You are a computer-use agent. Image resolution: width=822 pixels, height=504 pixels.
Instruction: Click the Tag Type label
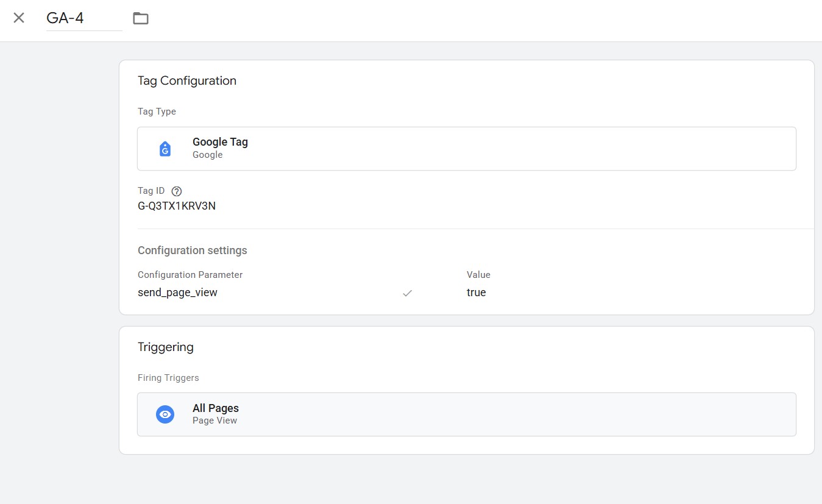coord(157,112)
